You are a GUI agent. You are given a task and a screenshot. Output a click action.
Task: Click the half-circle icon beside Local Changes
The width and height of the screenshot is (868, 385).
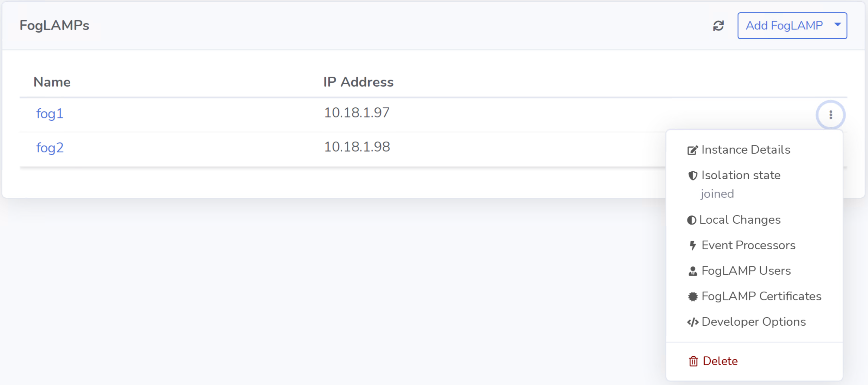tap(691, 220)
